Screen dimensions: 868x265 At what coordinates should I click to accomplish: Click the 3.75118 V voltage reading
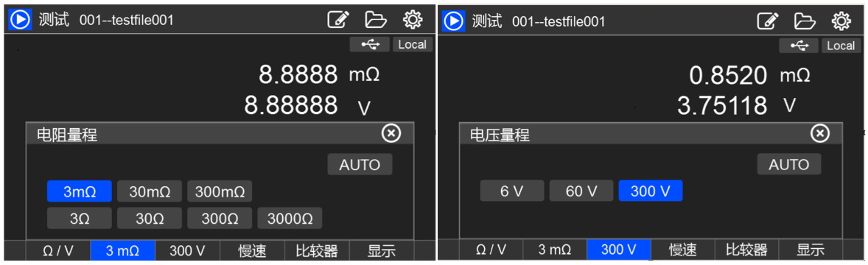click(x=738, y=105)
